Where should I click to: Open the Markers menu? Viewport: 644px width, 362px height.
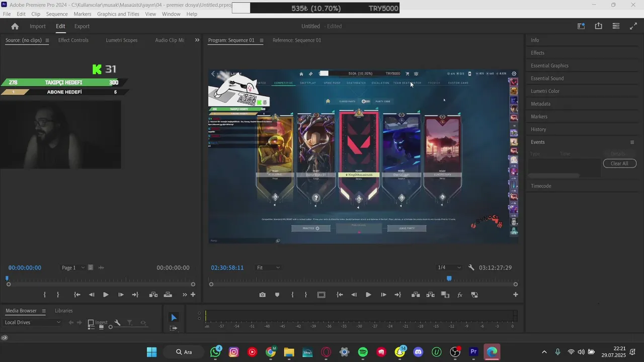click(x=83, y=14)
